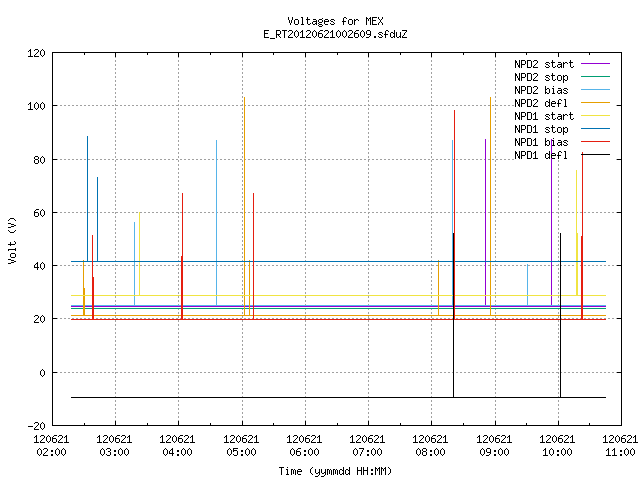Image resolution: width=640 pixels, height=480 pixels.
Task: Click the 'NPD1 bias' legend label
Action: [541, 142]
